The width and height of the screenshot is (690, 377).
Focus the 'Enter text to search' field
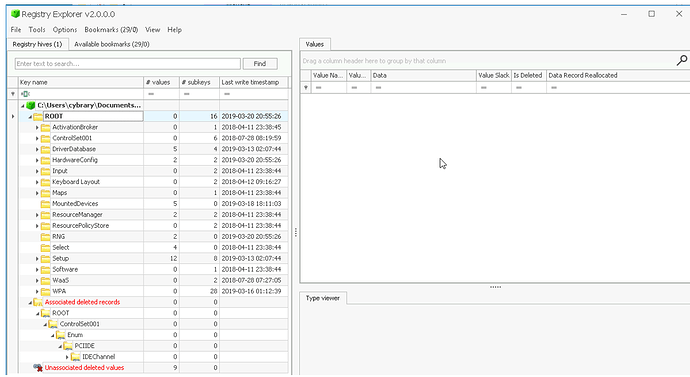[128, 64]
